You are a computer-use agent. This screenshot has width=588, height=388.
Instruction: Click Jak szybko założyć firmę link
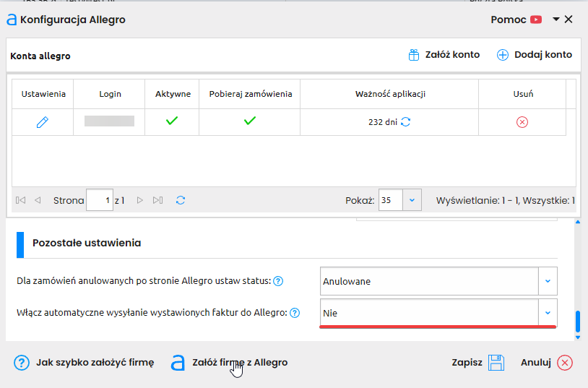(84, 363)
